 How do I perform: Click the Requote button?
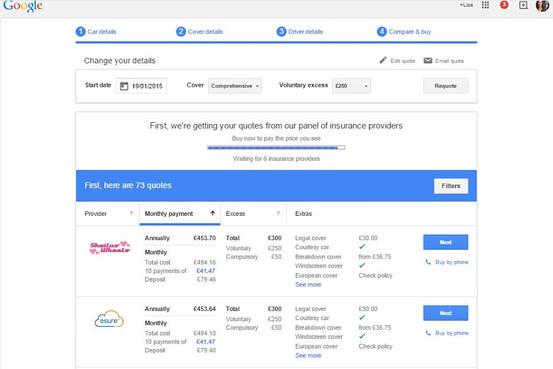click(x=446, y=86)
